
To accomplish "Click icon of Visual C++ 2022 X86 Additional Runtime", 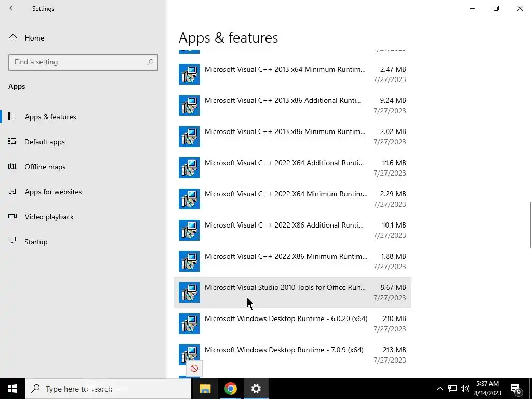I will coord(189,230).
